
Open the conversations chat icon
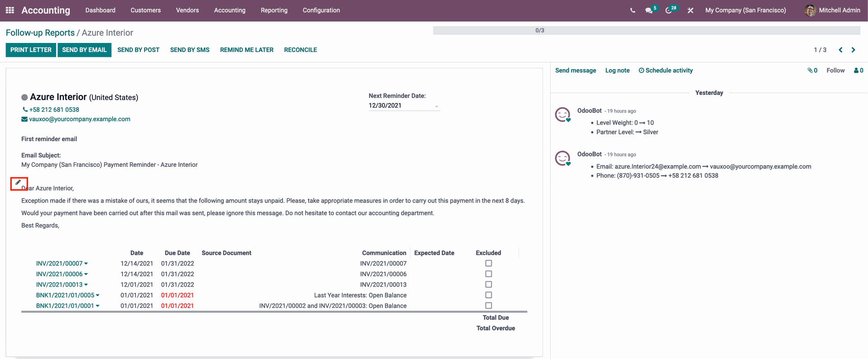coord(649,10)
